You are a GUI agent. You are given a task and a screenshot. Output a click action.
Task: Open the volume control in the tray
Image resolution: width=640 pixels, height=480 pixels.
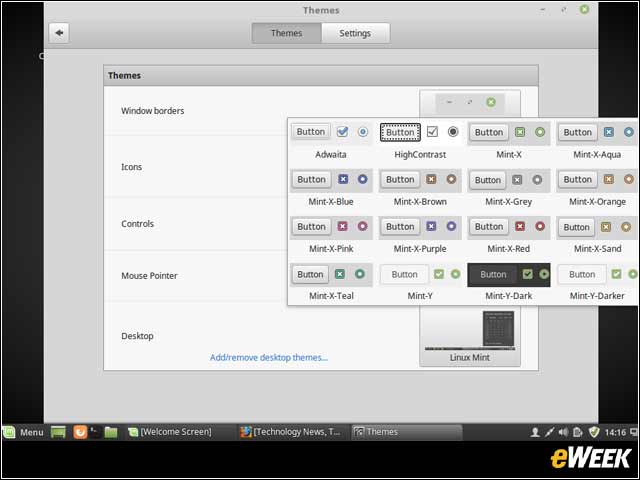563,432
